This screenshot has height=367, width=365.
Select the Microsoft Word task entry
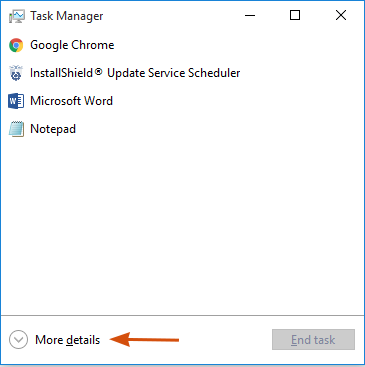click(x=182, y=101)
